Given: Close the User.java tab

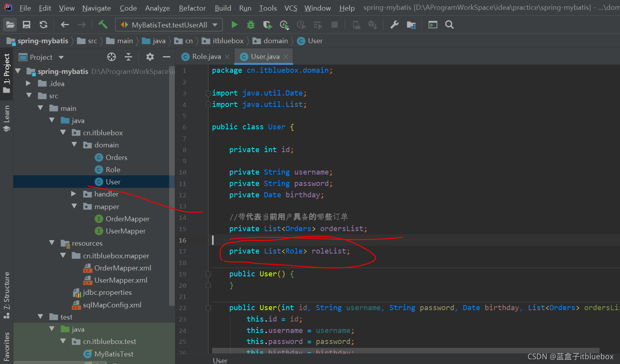Looking at the screenshot, I should pyautogui.click(x=286, y=57).
